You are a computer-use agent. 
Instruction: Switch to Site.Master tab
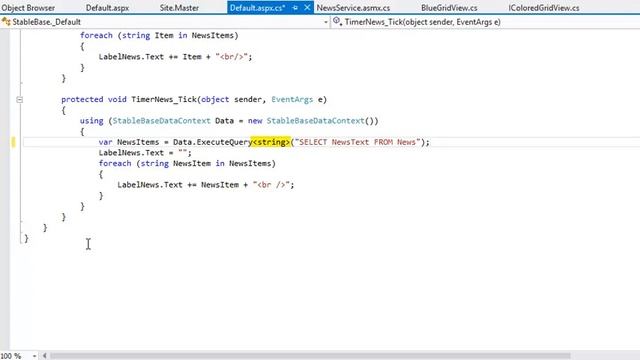(x=179, y=8)
